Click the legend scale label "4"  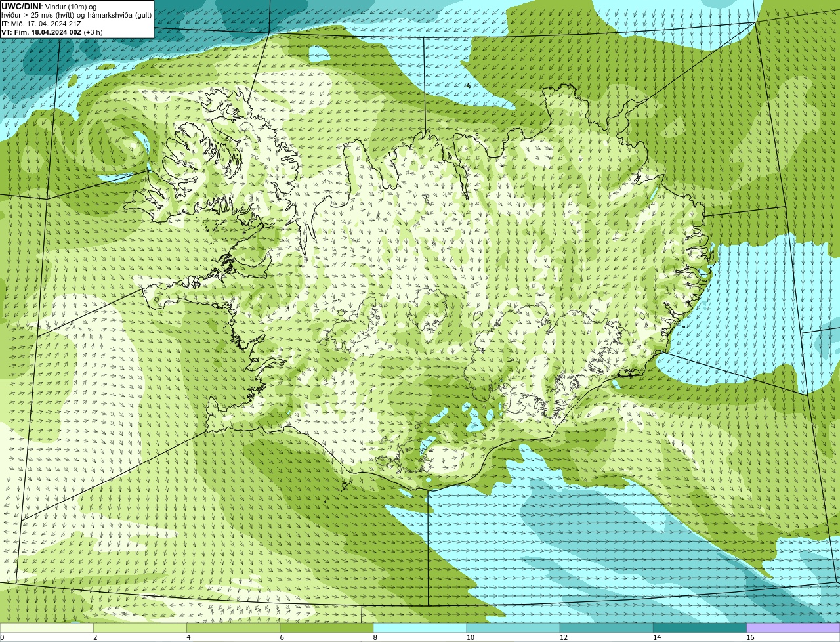(188, 637)
